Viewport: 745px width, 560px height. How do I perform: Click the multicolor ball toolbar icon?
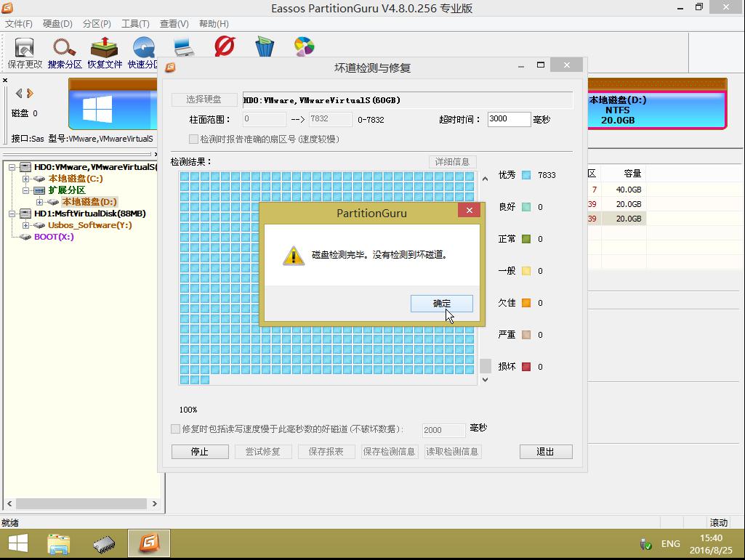click(x=304, y=46)
